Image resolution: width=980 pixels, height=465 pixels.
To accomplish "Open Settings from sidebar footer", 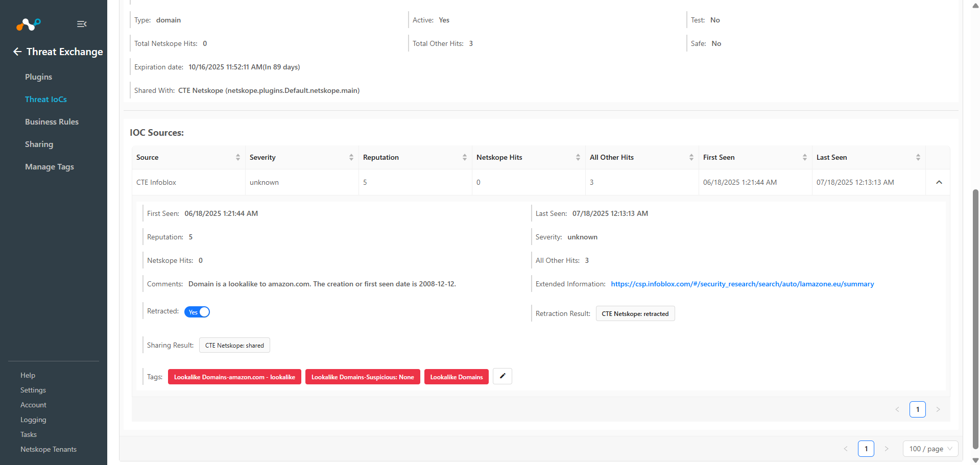I will [33, 390].
